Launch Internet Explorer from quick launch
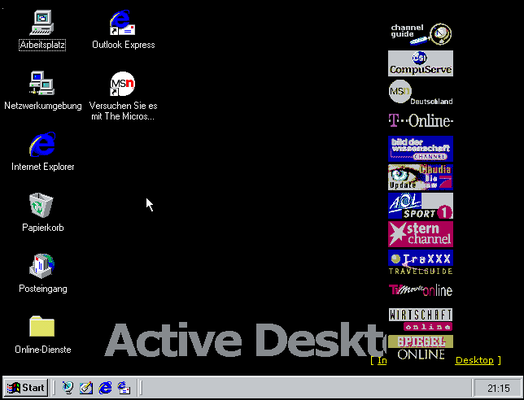The image size is (524, 400). [x=105, y=388]
